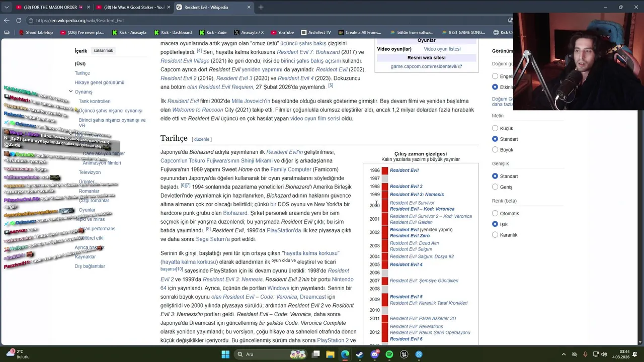Open weather widget showing 2°C Bulutlu

coord(18,354)
